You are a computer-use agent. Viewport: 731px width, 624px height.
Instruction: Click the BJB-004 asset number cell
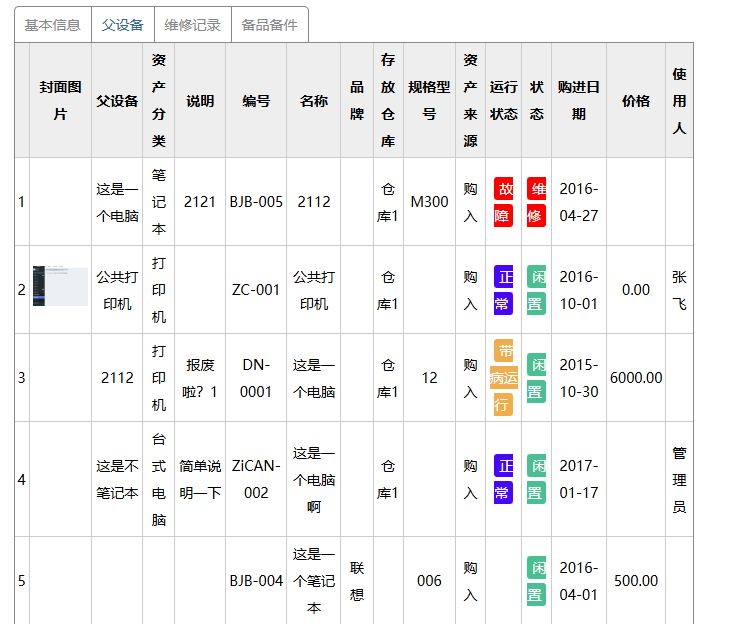tap(256, 580)
